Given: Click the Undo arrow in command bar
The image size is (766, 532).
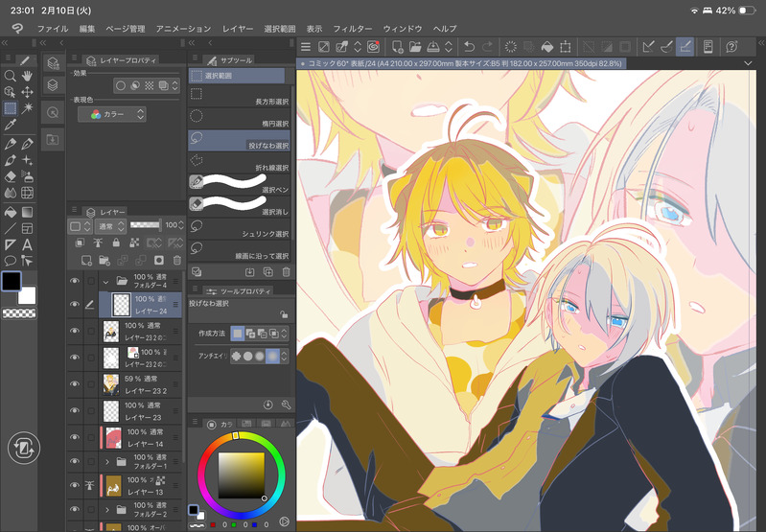Looking at the screenshot, I should coord(469,47).
